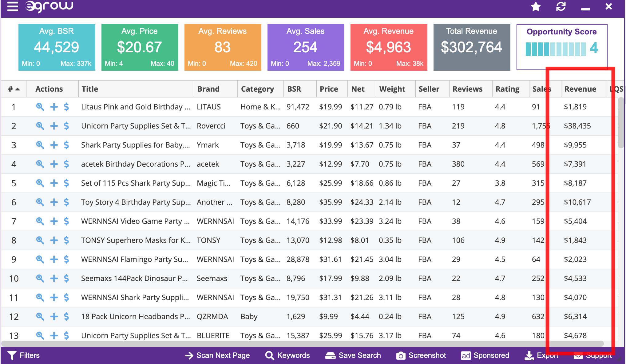
Task: Click the egrow logo
Action: (49, 6)
